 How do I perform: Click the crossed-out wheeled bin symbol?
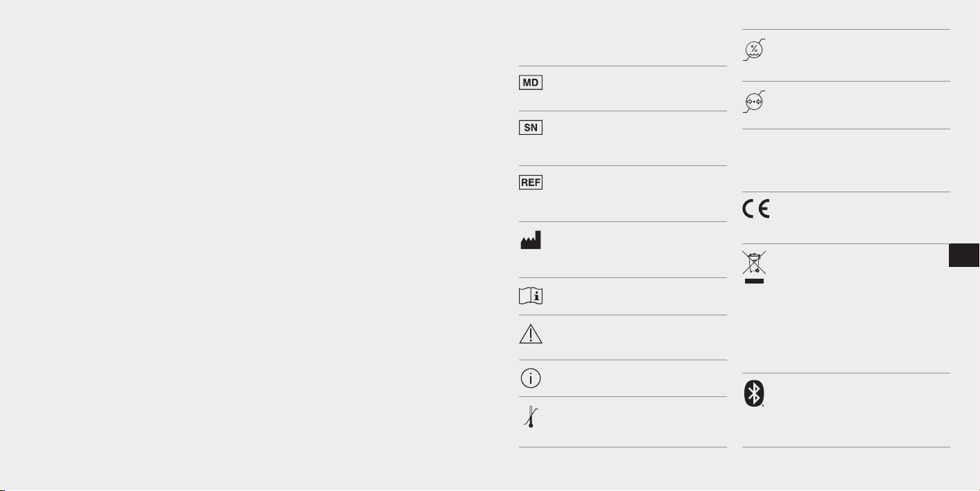point(755,263)
